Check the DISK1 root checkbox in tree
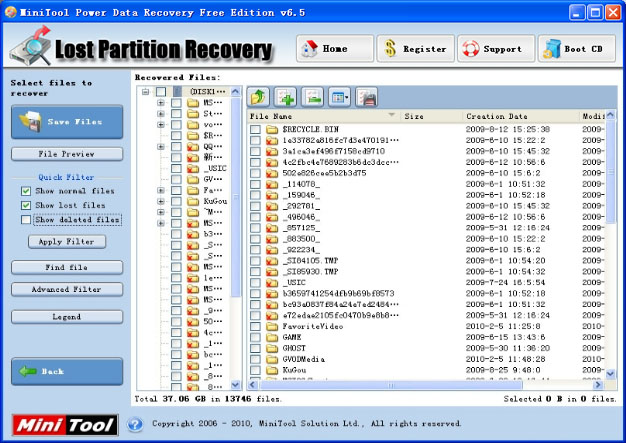Viewport: 626px width, 443px height. tap(161, 92)
